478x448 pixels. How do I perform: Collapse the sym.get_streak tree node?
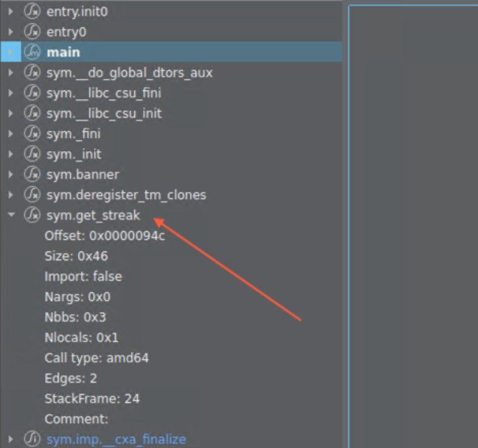[11, 215]
